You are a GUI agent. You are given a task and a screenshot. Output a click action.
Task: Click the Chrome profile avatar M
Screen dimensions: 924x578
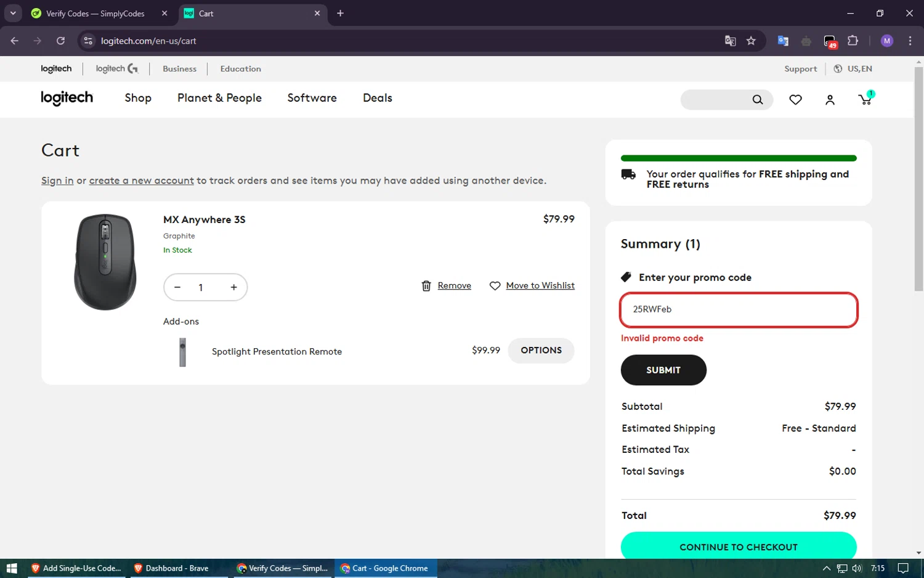pos(887,41)
